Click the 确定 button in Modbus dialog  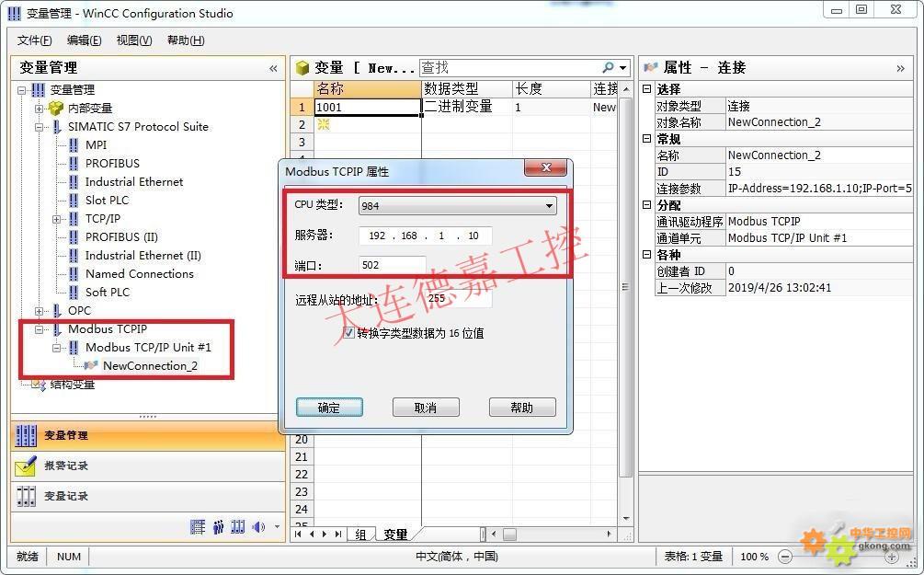pos(329,408)
